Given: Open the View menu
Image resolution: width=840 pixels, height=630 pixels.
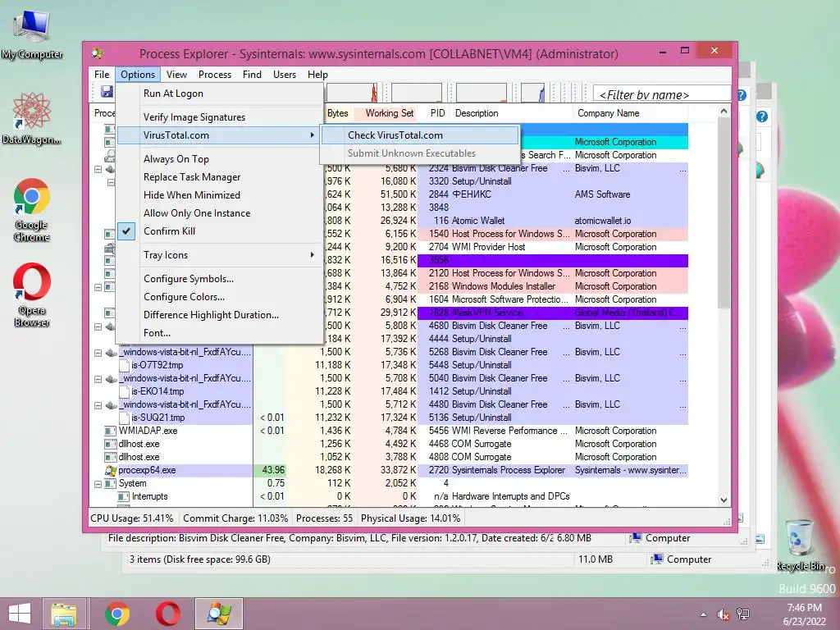Looking at the screenshot, I should (176, 75).
